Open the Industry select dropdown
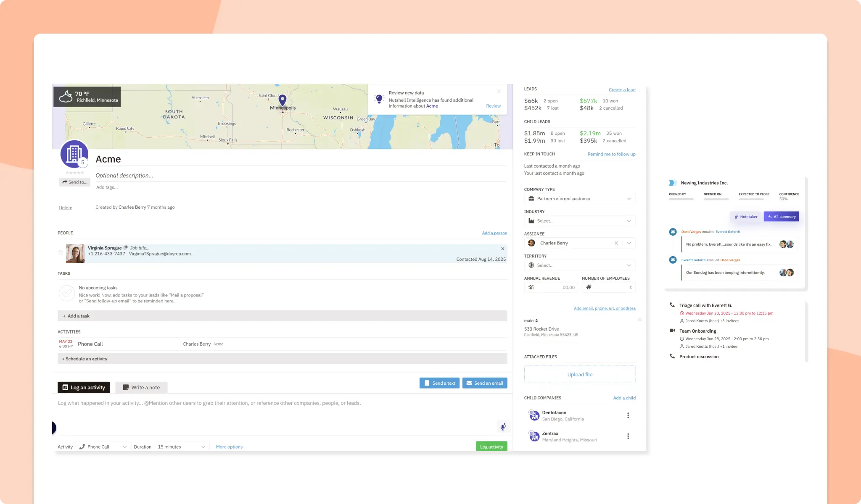The width and height of the screenshot is (861, 504). click(x=629, y=221)
